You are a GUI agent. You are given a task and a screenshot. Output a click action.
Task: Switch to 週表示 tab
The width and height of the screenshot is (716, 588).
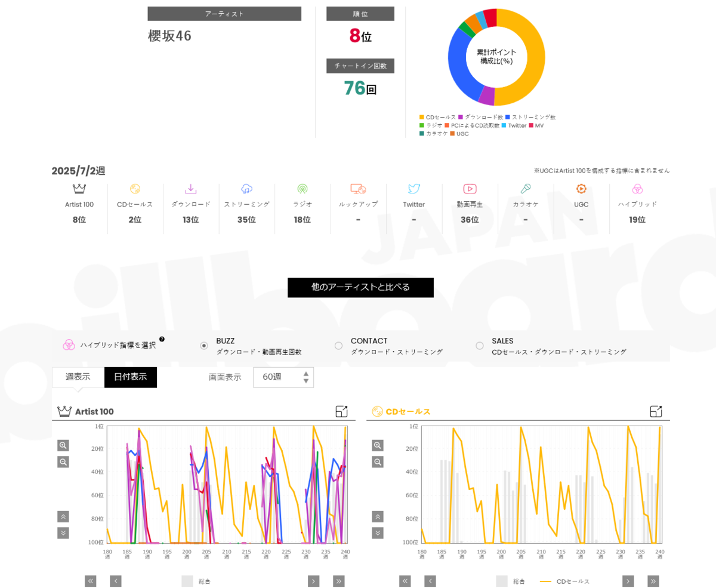[x=78, y=377]
